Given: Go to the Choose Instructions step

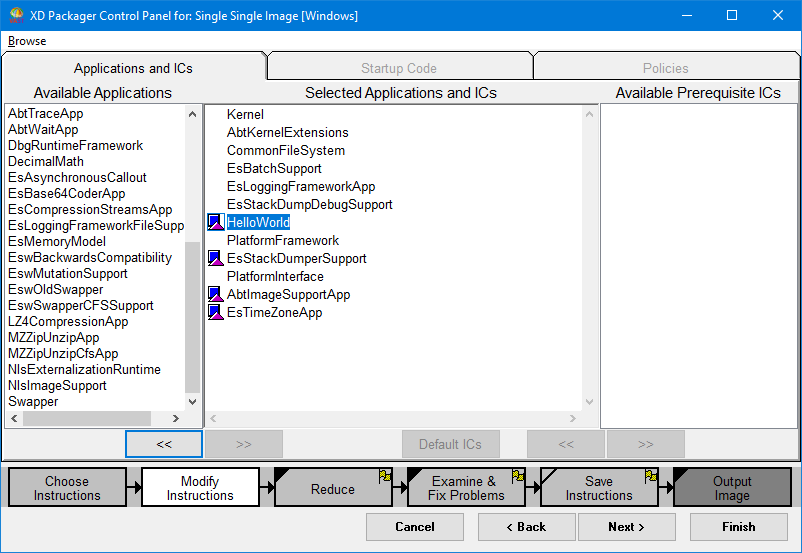Looking at the screenshot, I should pyautogui.click(x=67, y=488).
